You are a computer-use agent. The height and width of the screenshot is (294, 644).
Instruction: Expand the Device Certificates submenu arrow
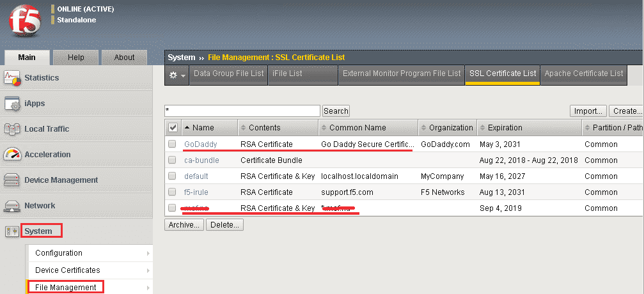148,270
